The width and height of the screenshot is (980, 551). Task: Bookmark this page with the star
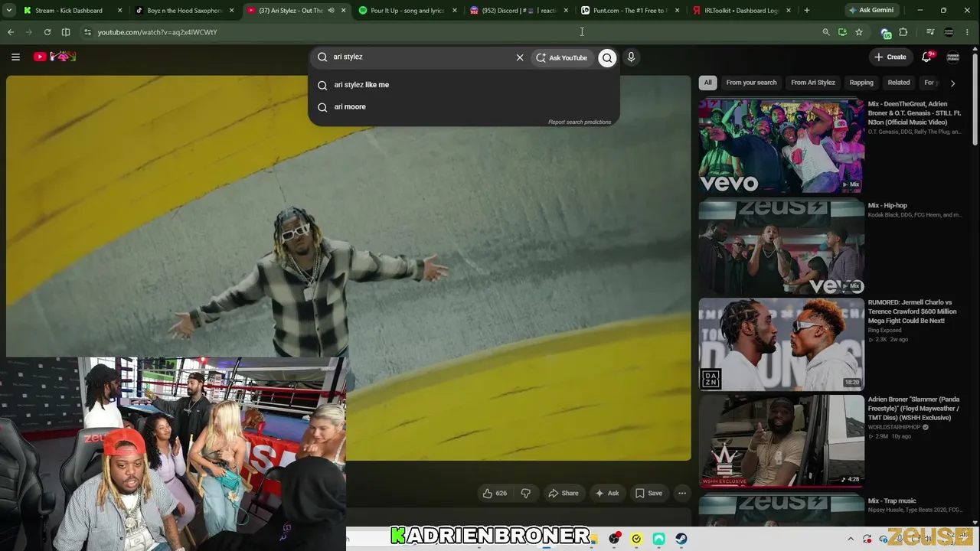pyautogui.click(x=859, y=32)
